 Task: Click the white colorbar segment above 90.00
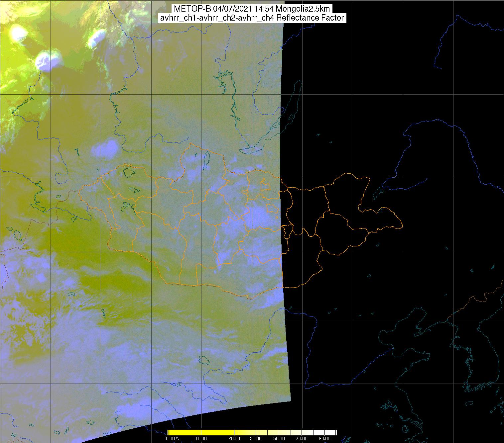coord(331,432)
